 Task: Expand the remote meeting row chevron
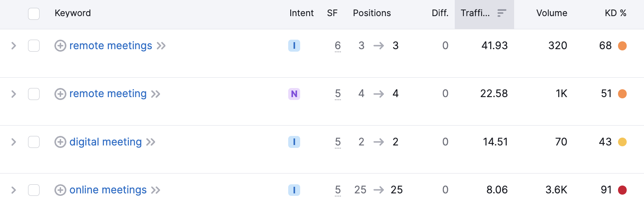pyautogui.click(x=14, y=94)
